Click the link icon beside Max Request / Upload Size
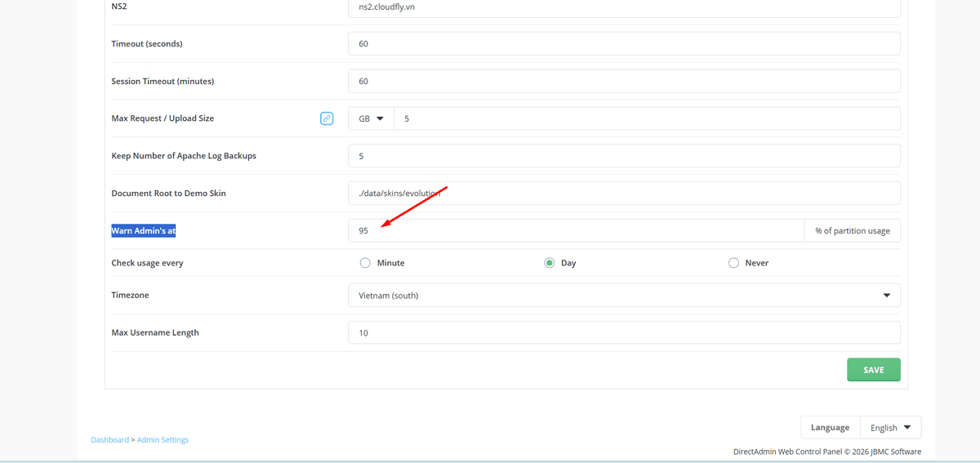The width and height of the screenshot is (980, 463). click(327, 118)
